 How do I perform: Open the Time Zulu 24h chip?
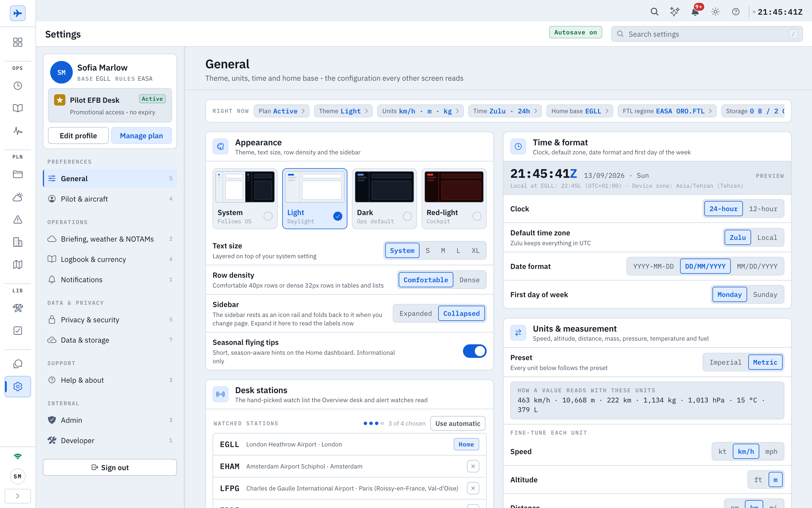pyautogui.click(x=505, y=111)
